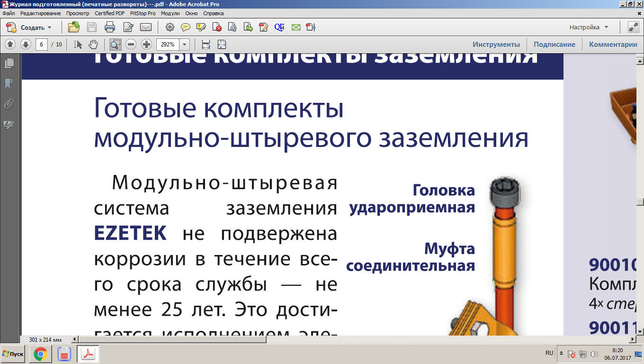644x364 pixels.
Task: Choose the Select text cursor tool
Action: (78, 45)
